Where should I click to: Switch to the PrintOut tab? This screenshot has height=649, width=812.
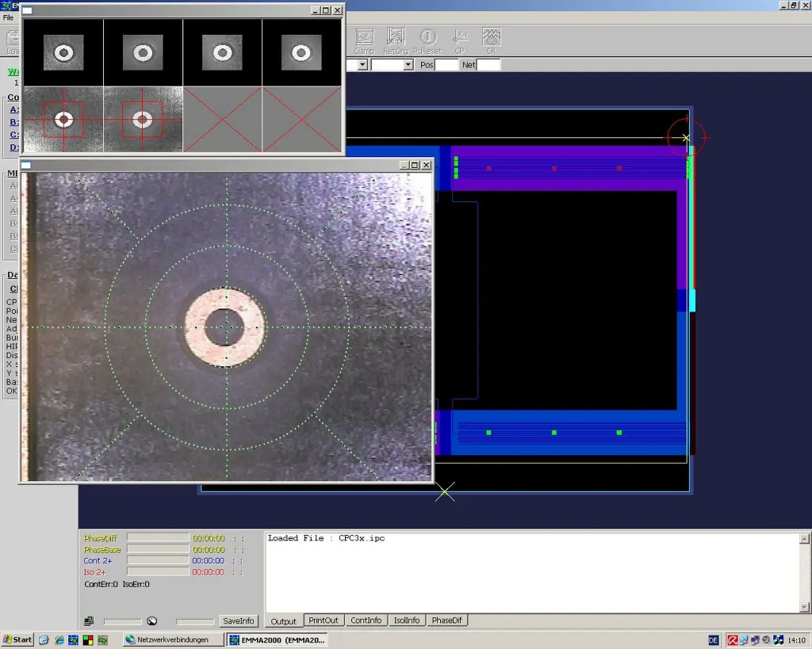point(324,620)
